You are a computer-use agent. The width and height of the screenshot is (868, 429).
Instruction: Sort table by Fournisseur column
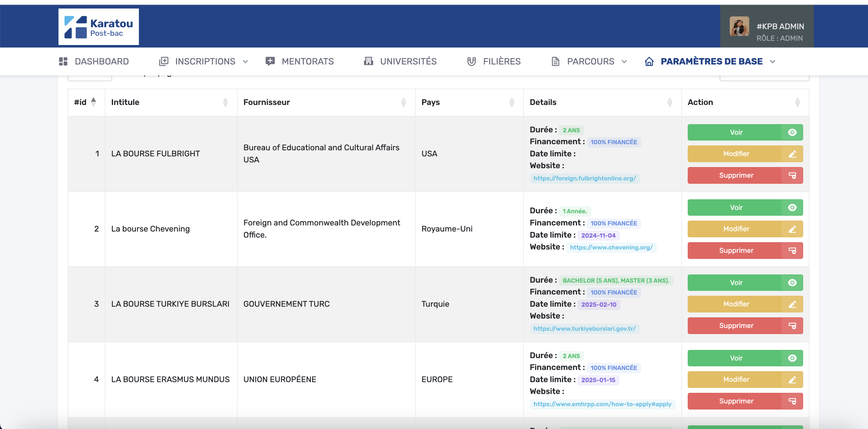click(326, 102)
